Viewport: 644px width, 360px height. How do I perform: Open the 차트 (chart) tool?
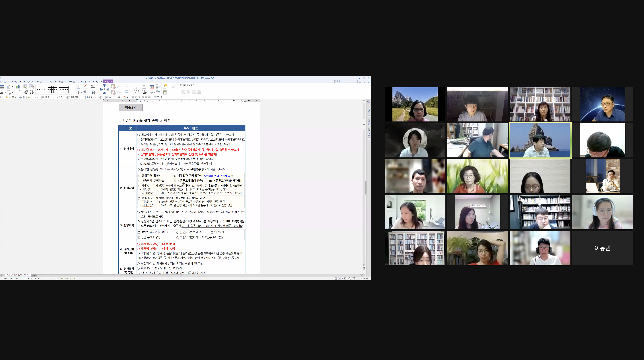pos(18,88)
